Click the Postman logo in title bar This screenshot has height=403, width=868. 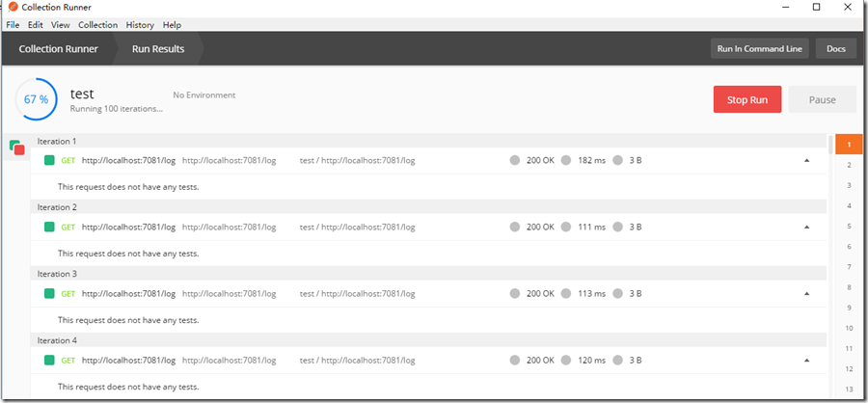point(13,8)
